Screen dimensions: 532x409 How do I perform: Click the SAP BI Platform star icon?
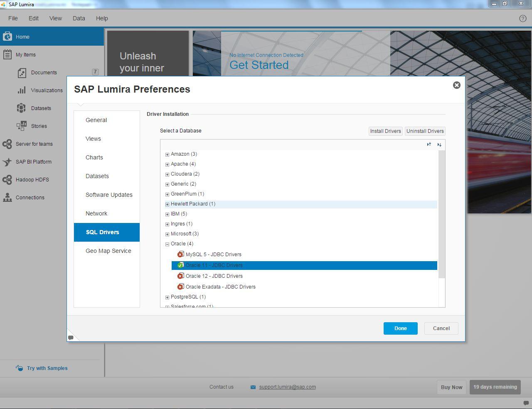pyautogui.click(x=7, y=162)
